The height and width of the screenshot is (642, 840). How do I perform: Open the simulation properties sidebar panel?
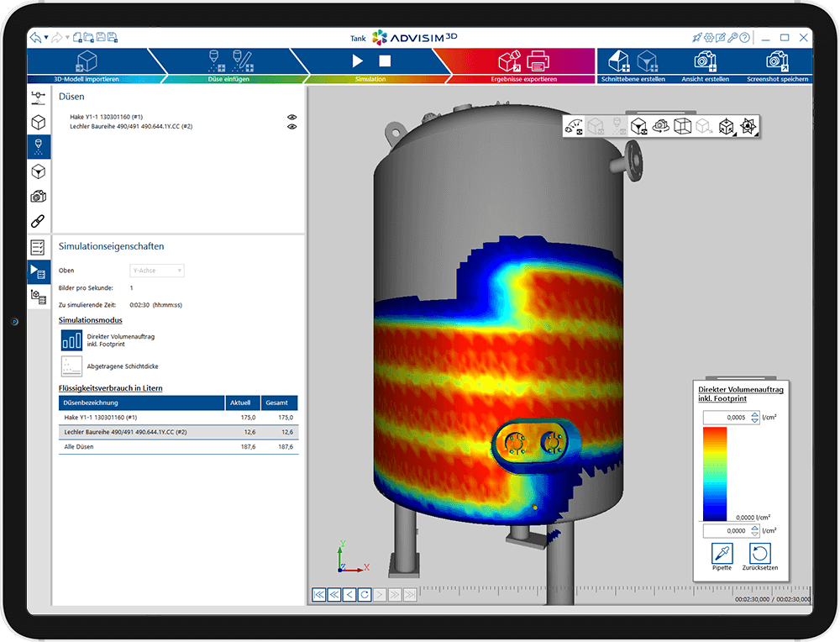[x=39, y=271]
